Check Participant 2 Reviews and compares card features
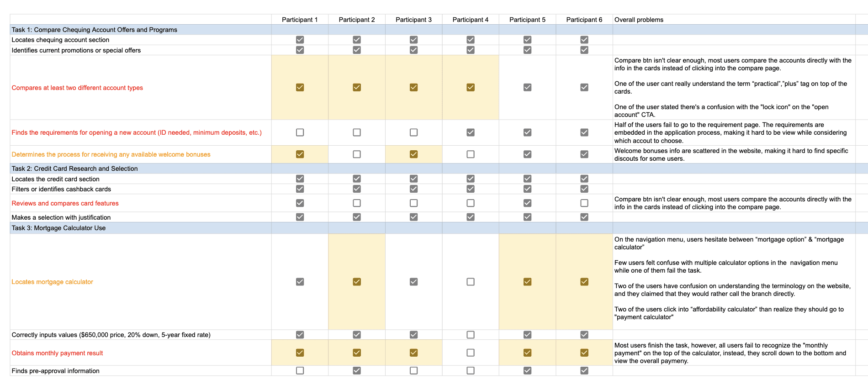The width and height of the screenshot is (868, 390). tap(357, 203)
